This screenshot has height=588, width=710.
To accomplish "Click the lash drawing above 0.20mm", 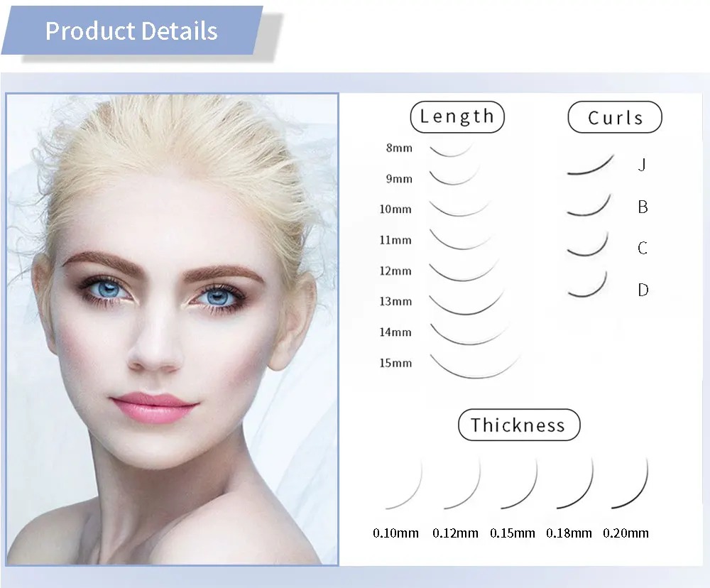I will (630, 483).
